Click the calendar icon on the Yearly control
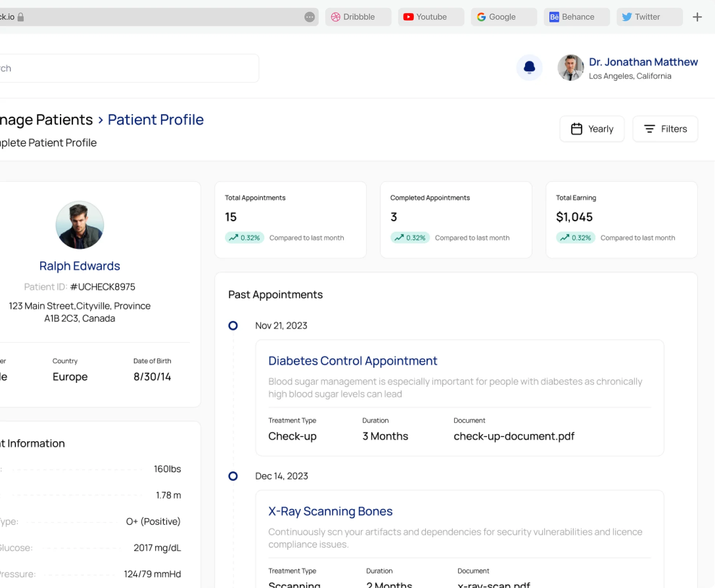Image resolution: width=715 pixels, height=588 pixels. pos(577,128)
